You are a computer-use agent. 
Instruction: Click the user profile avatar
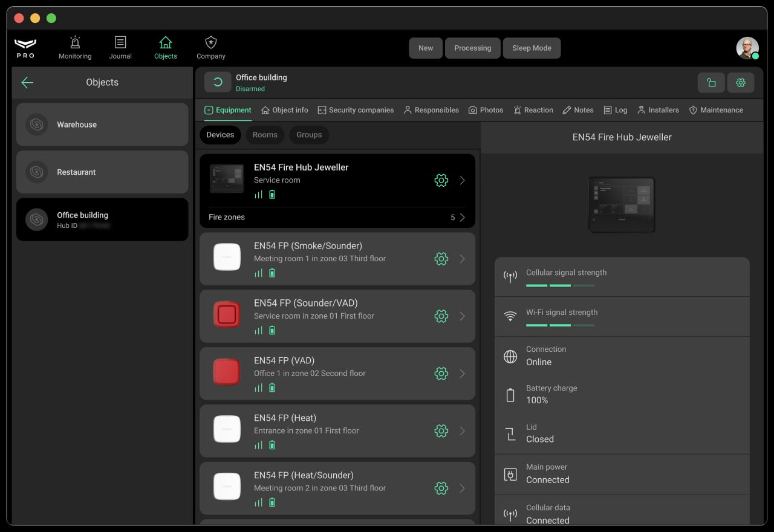pyautogui.click(x=747, y=48)
